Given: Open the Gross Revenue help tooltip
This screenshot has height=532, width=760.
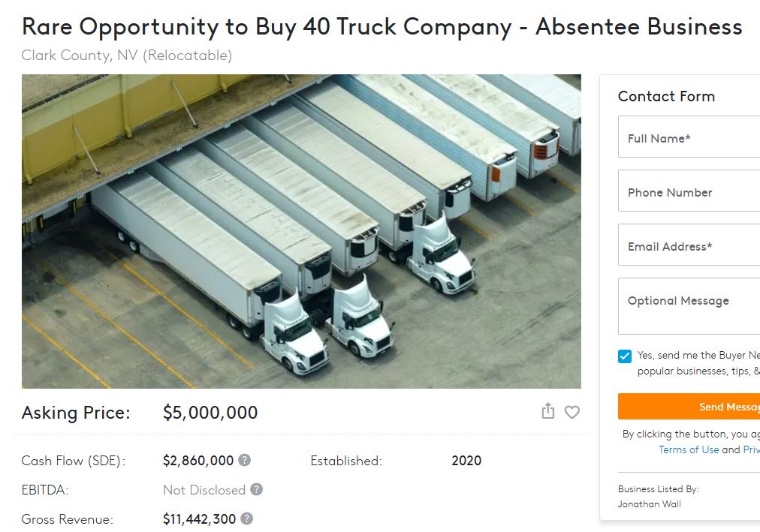Looking at the screenshot, I should point(248,518).
